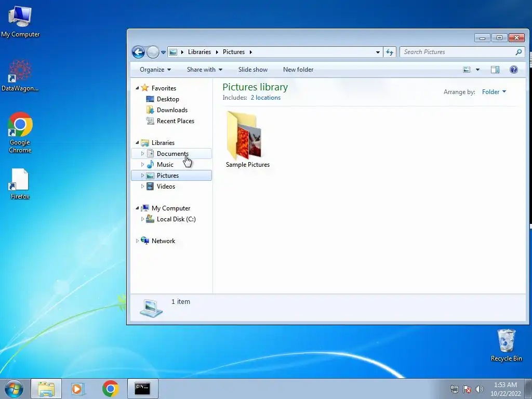Select Local Disk (C:)
Screen dimensions: 532x399
(x=176, y=219)
